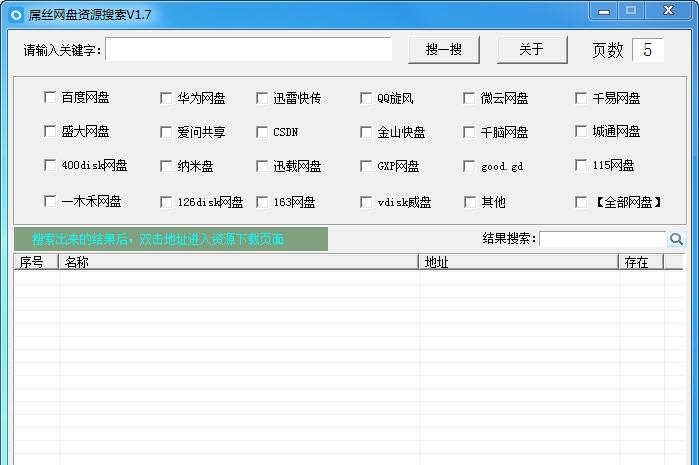699x465 pixels.
Task: Select the 纳米盘 checkbox
Action: pyautogui.click(x=166, y=166)
